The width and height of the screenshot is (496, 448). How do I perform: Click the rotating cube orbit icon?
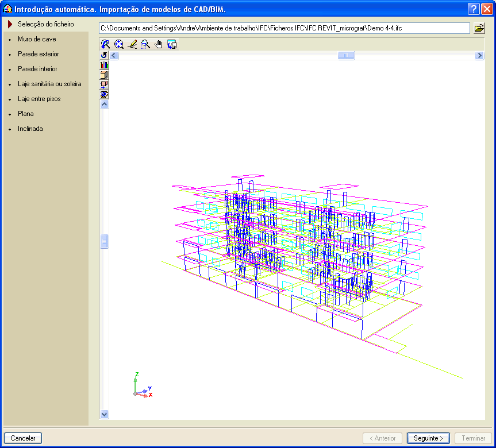(x=104, y=84)
